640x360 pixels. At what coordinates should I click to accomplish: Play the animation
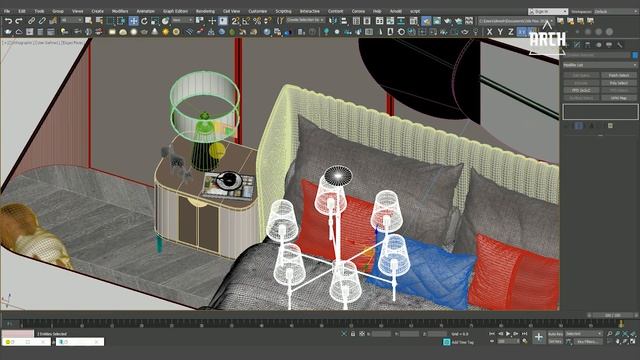point(508,334)
